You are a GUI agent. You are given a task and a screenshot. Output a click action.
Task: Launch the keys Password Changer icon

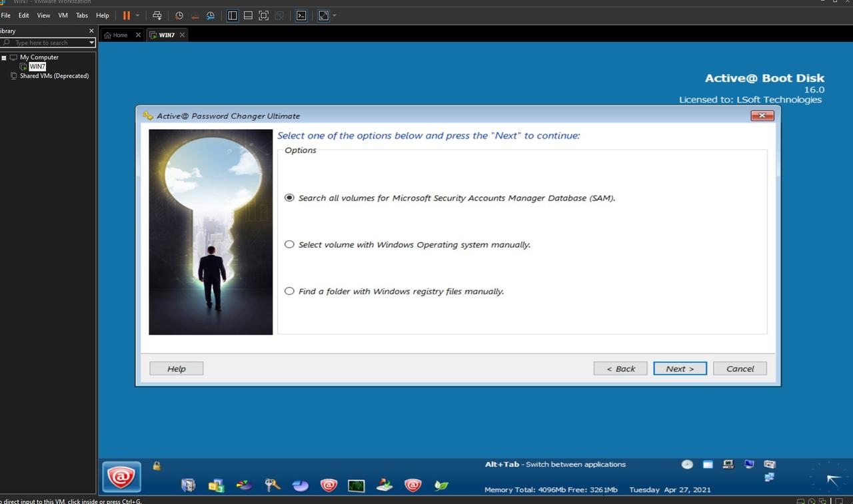pyautogui.click(x=273, y=485)
